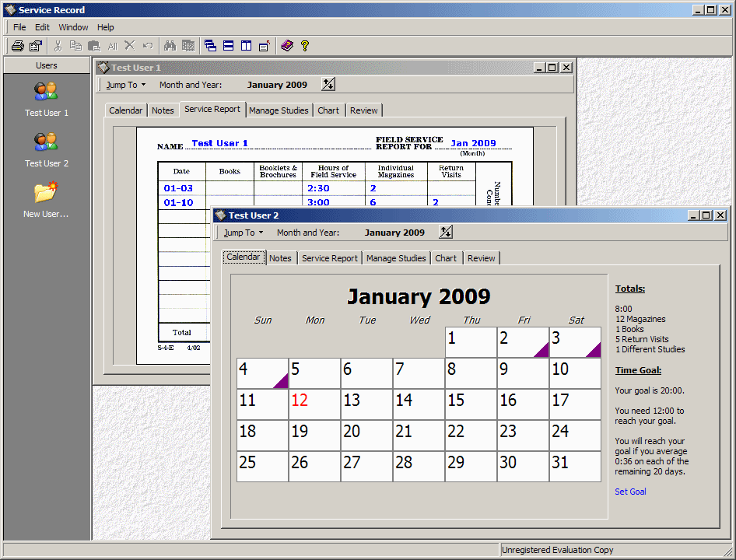The image size is (736, 560).
Task: Open Service Report tab in Test User 2 window
Action: [330, 258]
